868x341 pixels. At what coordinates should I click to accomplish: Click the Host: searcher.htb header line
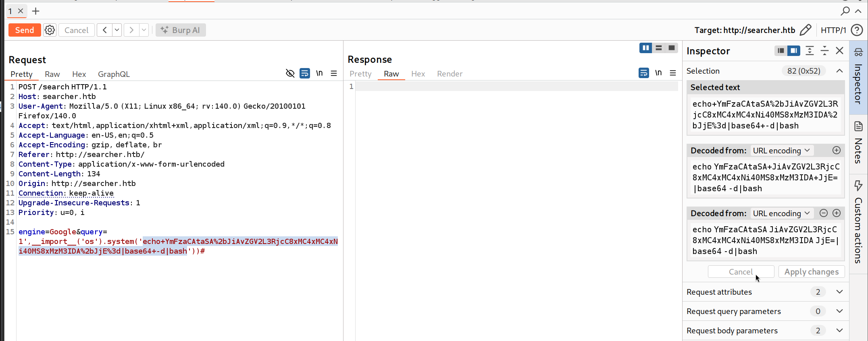(57, 97)
